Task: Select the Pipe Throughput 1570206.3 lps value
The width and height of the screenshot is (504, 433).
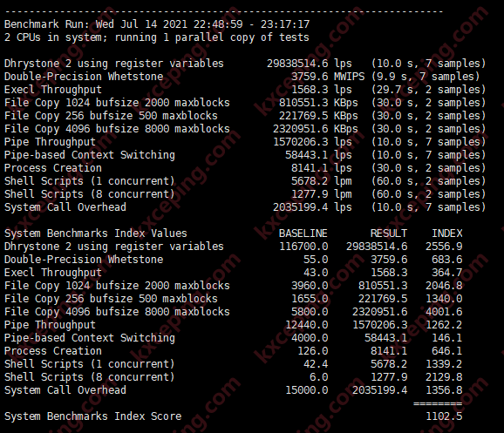Action: point(312,142)
